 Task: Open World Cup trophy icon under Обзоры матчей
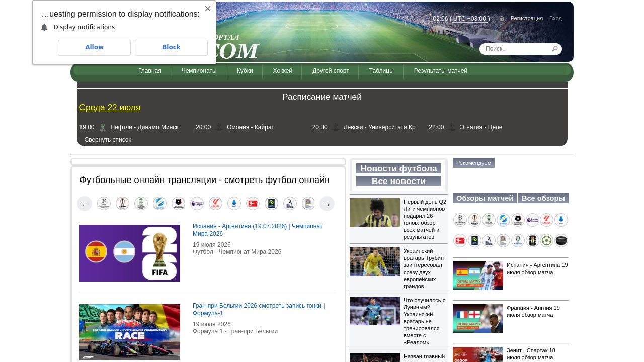click(532, 241)
